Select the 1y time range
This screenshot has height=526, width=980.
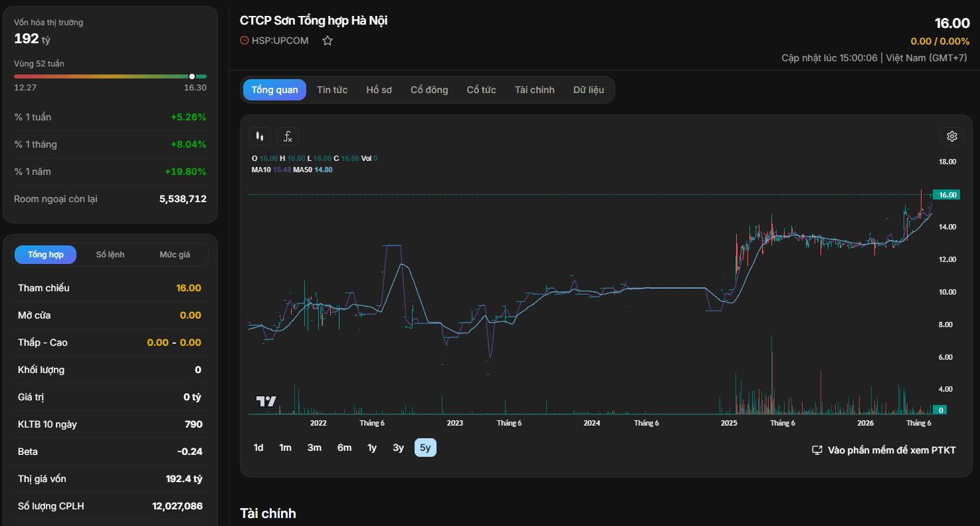click(372, 448)
